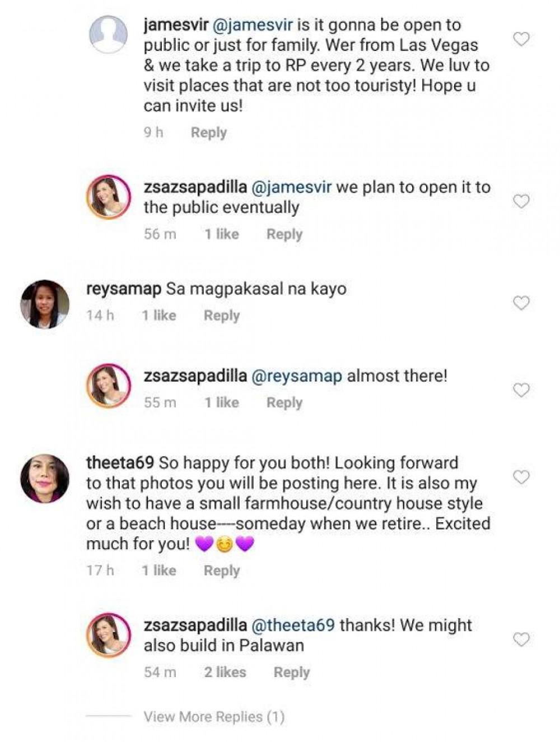Open the @reysamap mention link
Image resolution: width=560 pixels, height=742 pixels.
(x=297, y=376)
